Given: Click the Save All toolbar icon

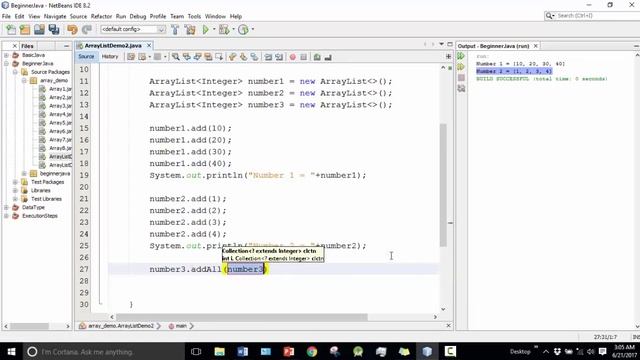Looking at the screenshot, I should click(x=54, y=29).
